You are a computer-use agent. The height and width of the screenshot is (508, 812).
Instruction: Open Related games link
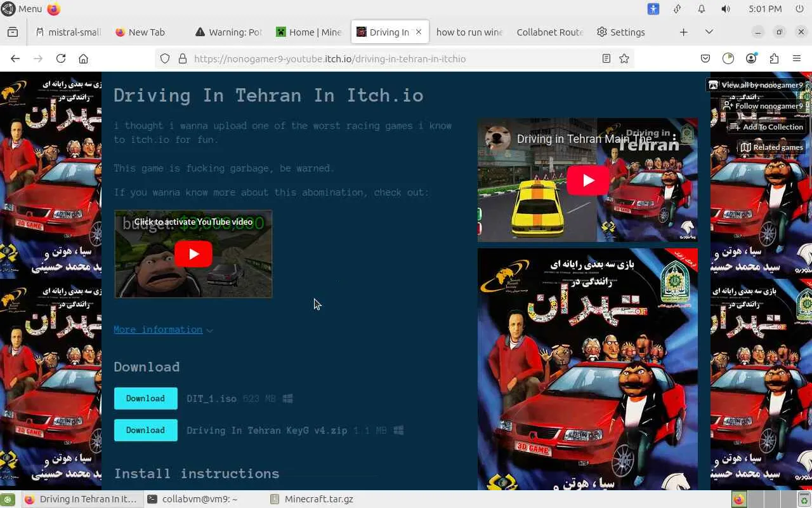tap(772, 147)
